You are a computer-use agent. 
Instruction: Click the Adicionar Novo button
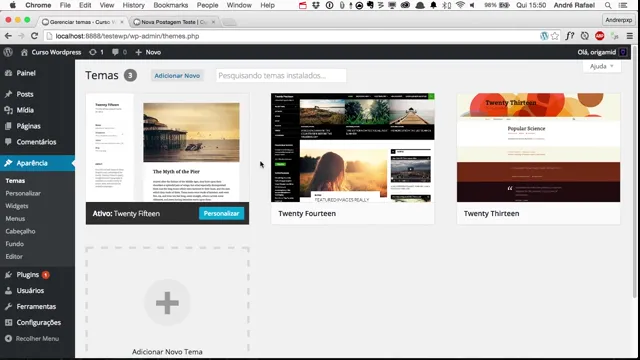pos(177,76)
